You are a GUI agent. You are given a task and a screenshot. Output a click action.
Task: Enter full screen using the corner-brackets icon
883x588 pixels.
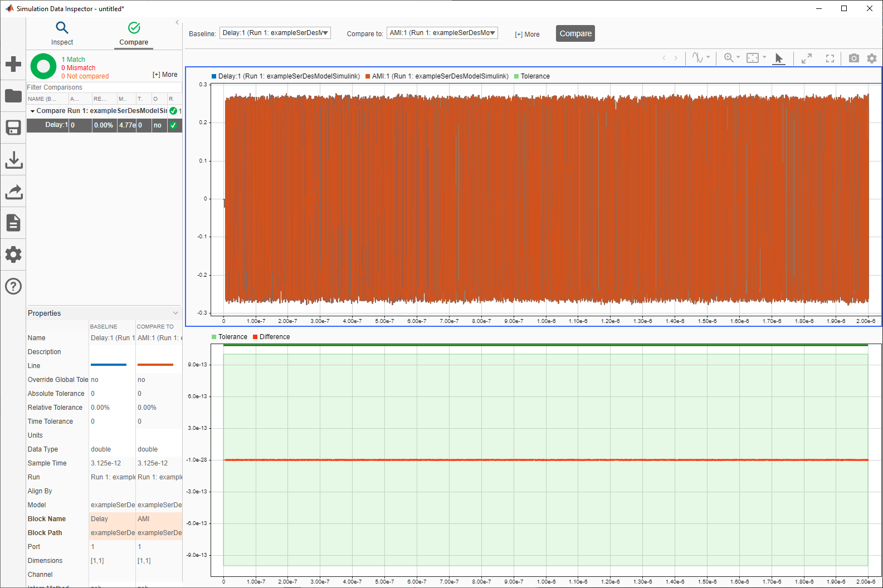[x=830, y=58]
